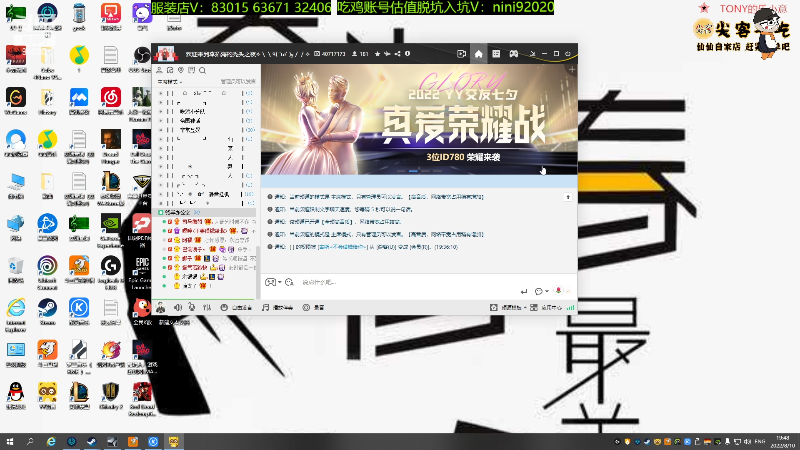The height and width of the screenshot is (450, 800).
Task: Select the first user in member list
Action: click(x=209, y=221)
